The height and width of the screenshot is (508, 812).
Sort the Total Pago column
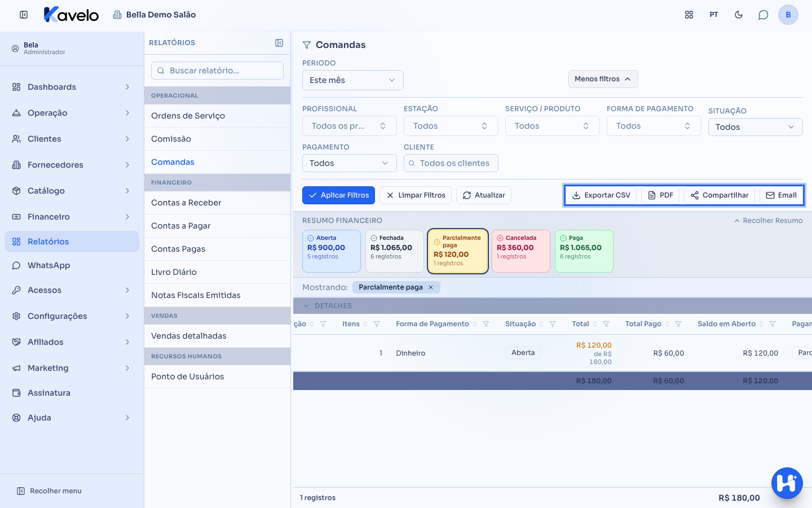(667, 324)
